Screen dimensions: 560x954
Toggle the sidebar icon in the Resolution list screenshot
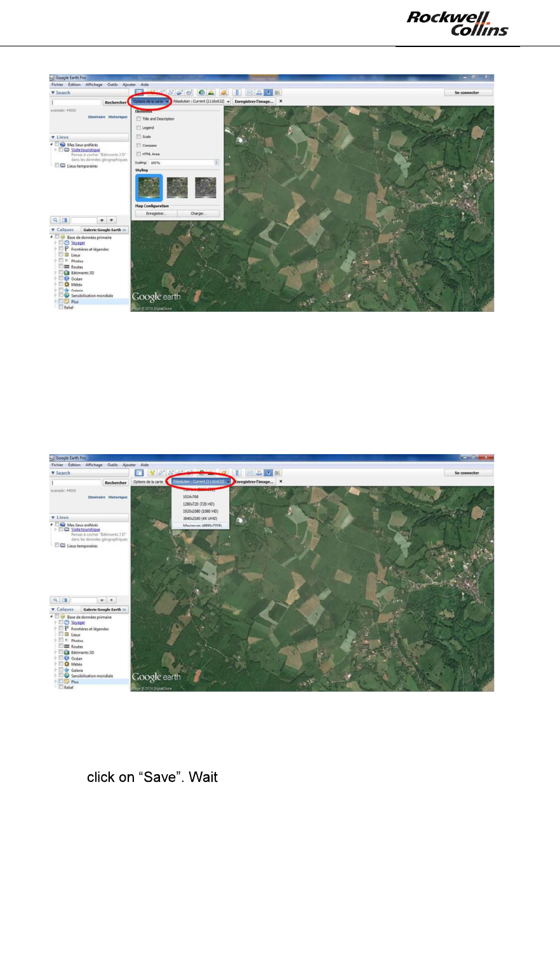point(139,473)
